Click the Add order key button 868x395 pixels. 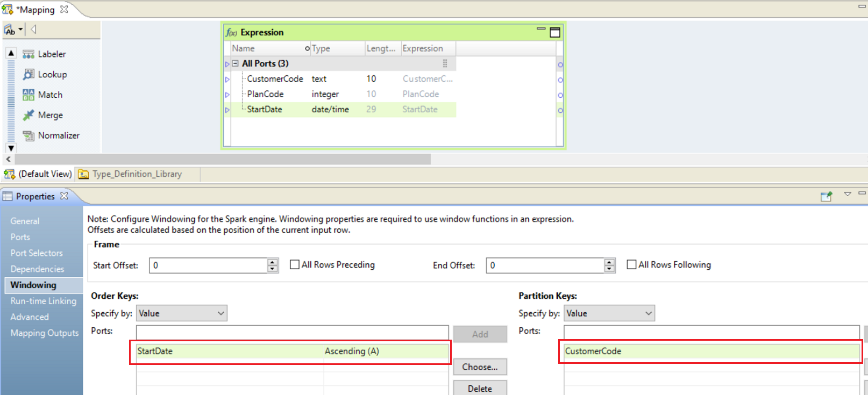coord(480,334)
